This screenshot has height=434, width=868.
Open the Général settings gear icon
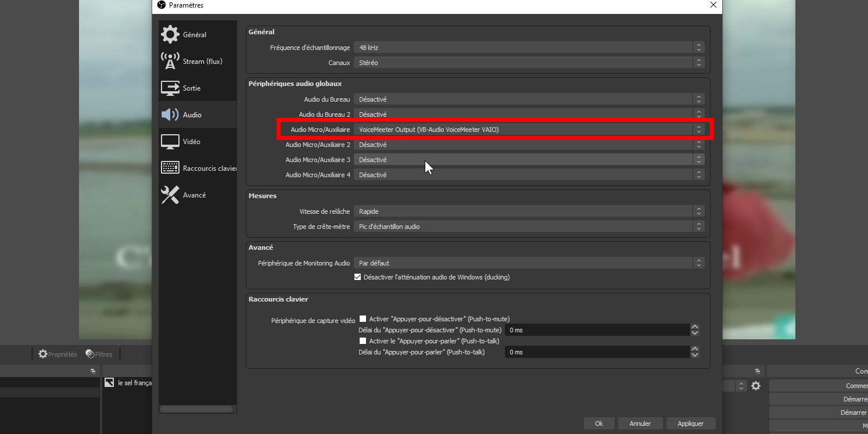coord(170,35)
